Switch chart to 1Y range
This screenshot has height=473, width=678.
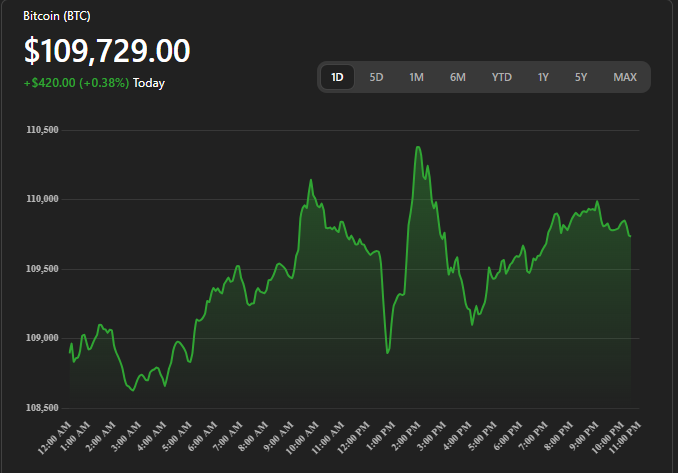[543, 77]
